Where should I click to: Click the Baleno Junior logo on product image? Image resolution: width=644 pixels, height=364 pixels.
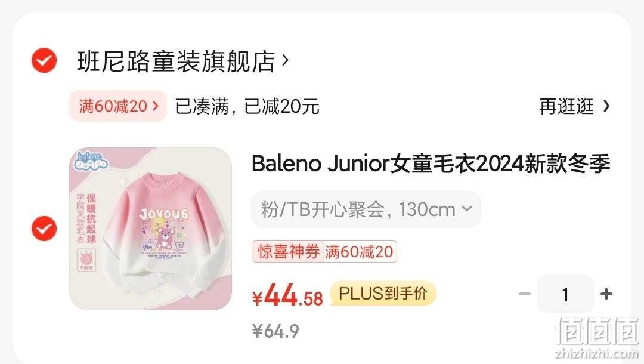pyautogui.click(x=91, y=161)
